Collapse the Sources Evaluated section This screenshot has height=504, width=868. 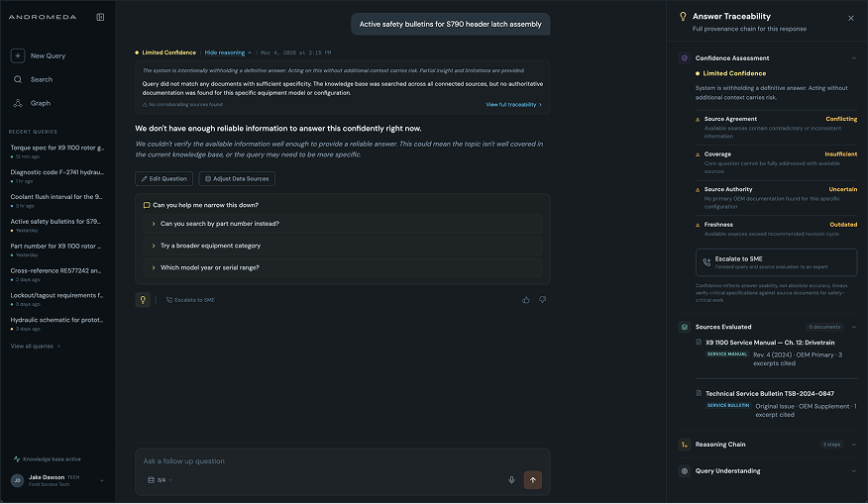tap(853, 328)
